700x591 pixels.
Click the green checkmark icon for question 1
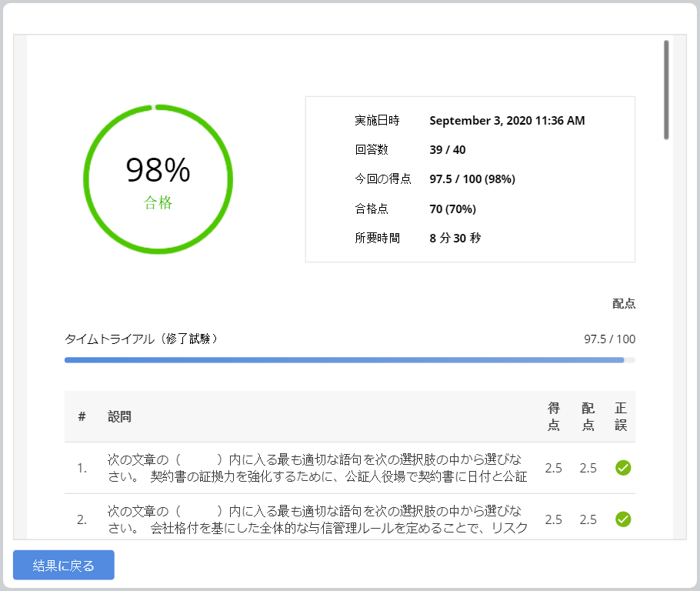click(x=623, y=468)
